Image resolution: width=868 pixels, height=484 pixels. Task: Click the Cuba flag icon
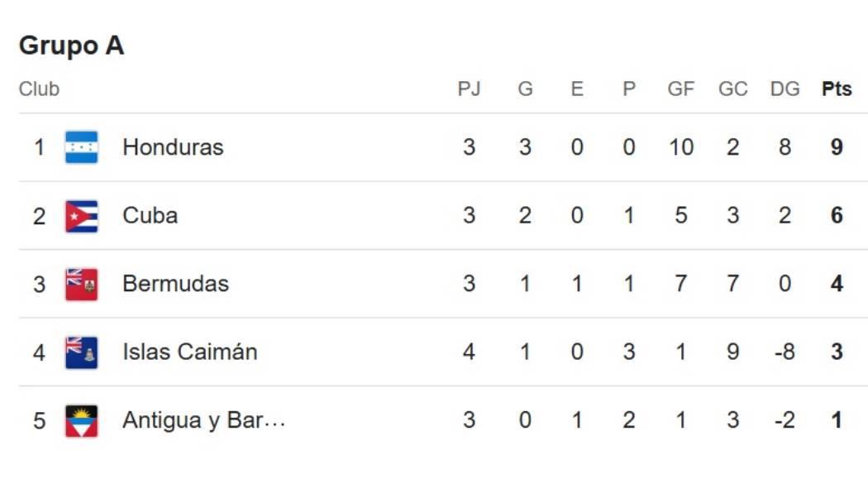coord(82,216)
